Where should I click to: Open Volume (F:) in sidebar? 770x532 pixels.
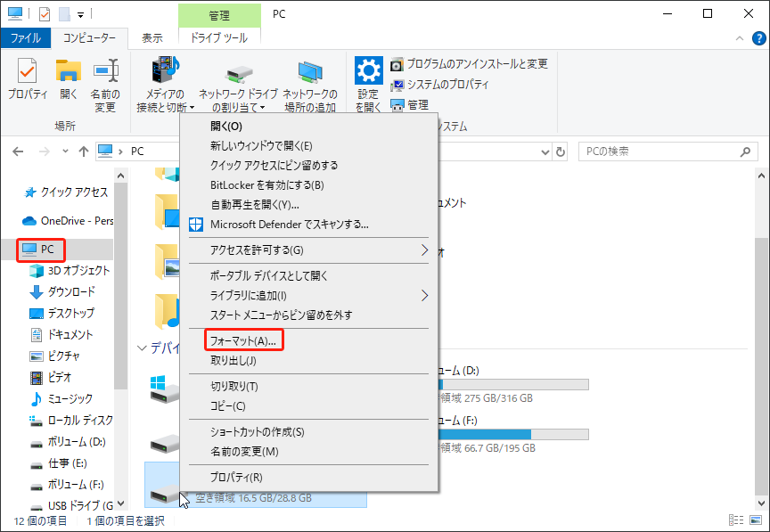pyautogui.click(x=67, y=485)
